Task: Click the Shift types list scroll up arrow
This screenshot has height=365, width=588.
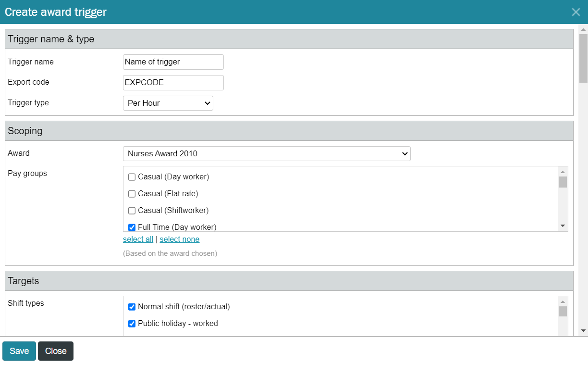Action: (x=563, y=301)
